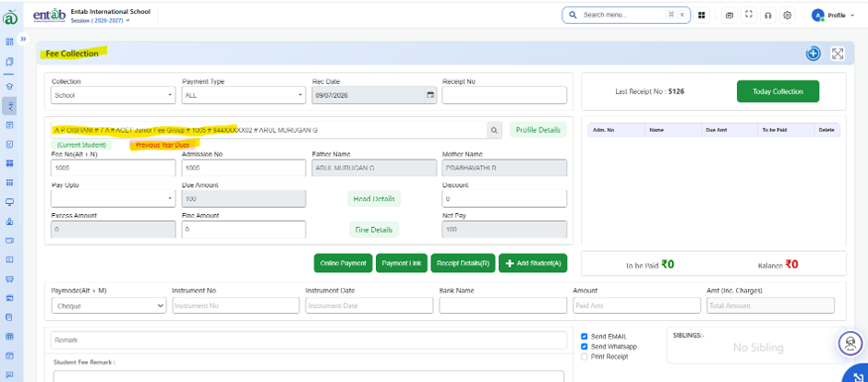The height and width of the screenshot is (382, 868).
Task: Click the Previous Year Dues label
Action: (x=163, y=146)
